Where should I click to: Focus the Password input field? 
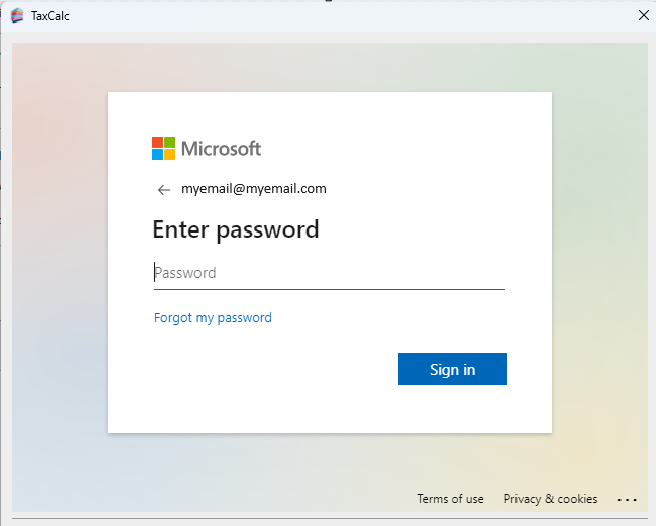point(328,273)
